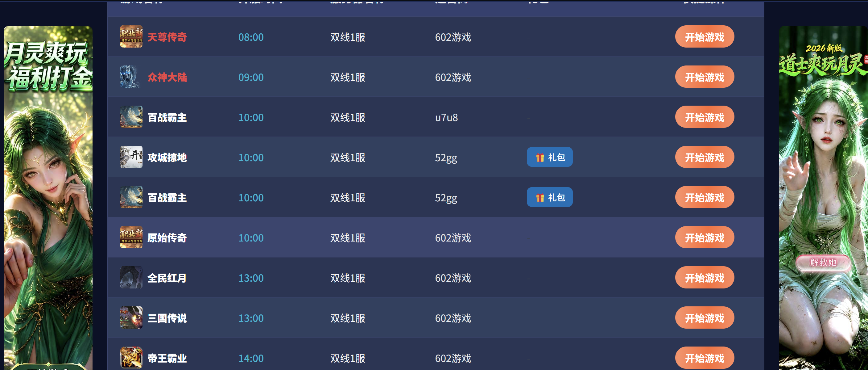The width and height of the screenshot is (868, 370).
Task: Click 开始游戏 for 众神大陆
Action: point(704,77)
